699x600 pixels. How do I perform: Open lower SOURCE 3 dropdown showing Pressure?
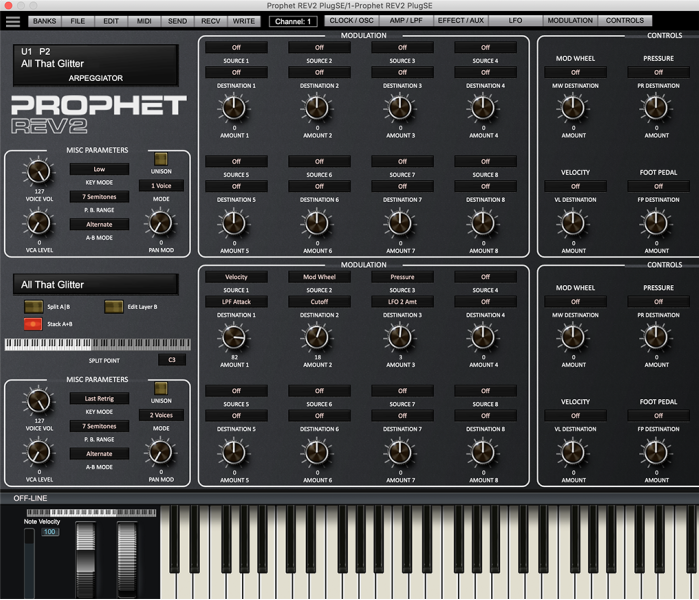(x=402, y=277)
